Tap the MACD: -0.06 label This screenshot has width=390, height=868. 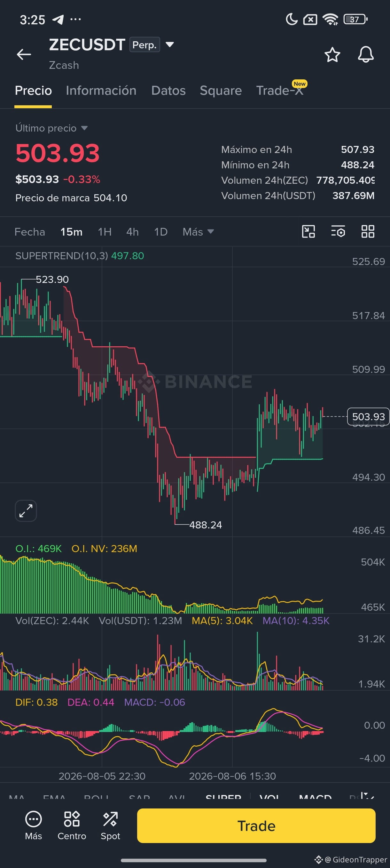click(x=154, y=702)
